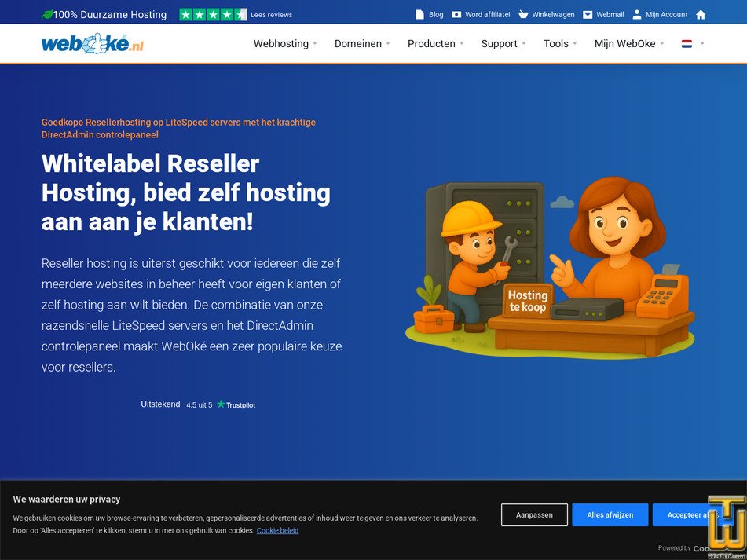This screenshot has height=560, width=747.
Task: Open the Winkelwagen link
Action: pos(553,15)
